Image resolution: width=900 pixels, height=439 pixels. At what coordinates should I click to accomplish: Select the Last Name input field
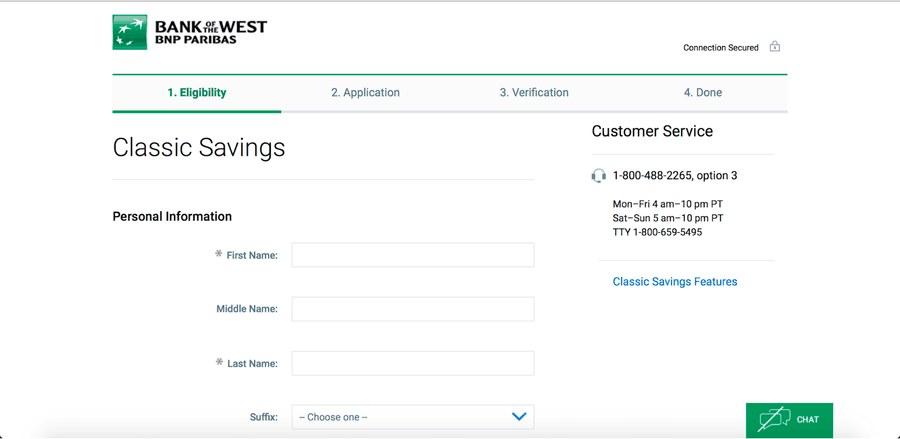(412, 363)
